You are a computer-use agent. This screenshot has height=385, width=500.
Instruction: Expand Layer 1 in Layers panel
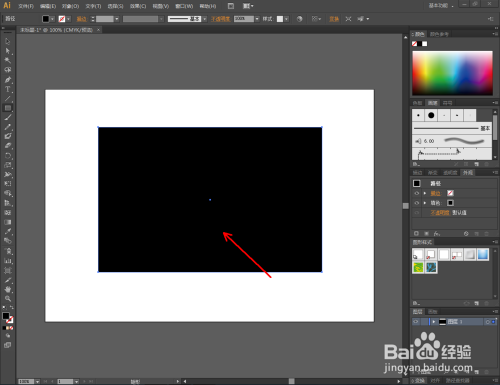[x=434, y=322]
